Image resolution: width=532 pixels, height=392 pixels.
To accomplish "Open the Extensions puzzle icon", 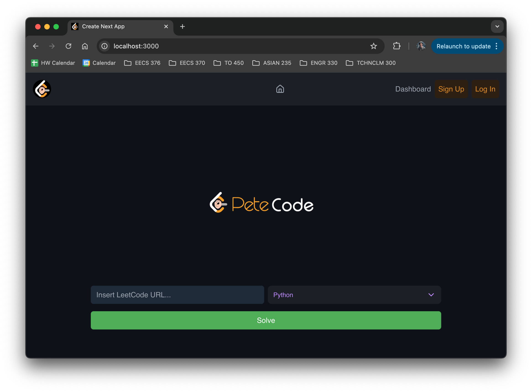I will coord(396,46).
